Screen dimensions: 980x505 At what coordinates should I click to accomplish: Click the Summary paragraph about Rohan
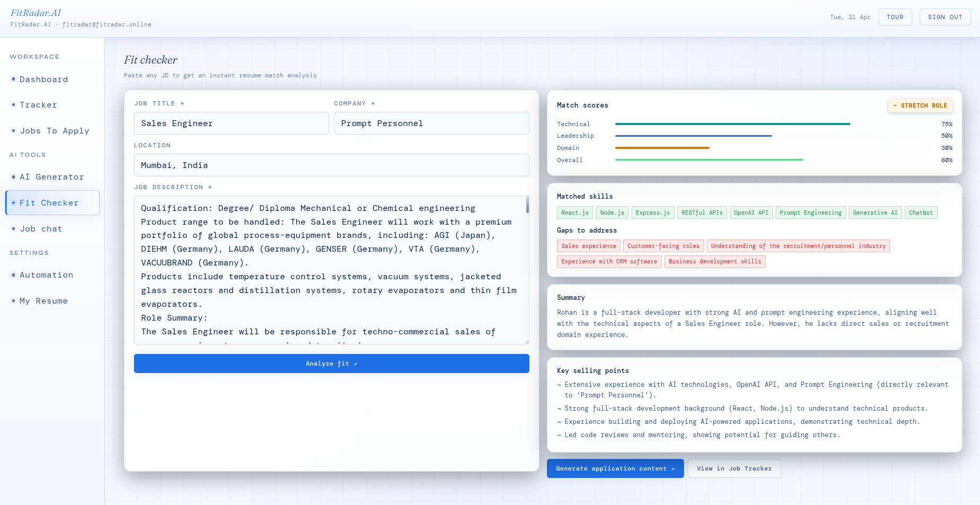pyautogui.click(x=753, y=324)
